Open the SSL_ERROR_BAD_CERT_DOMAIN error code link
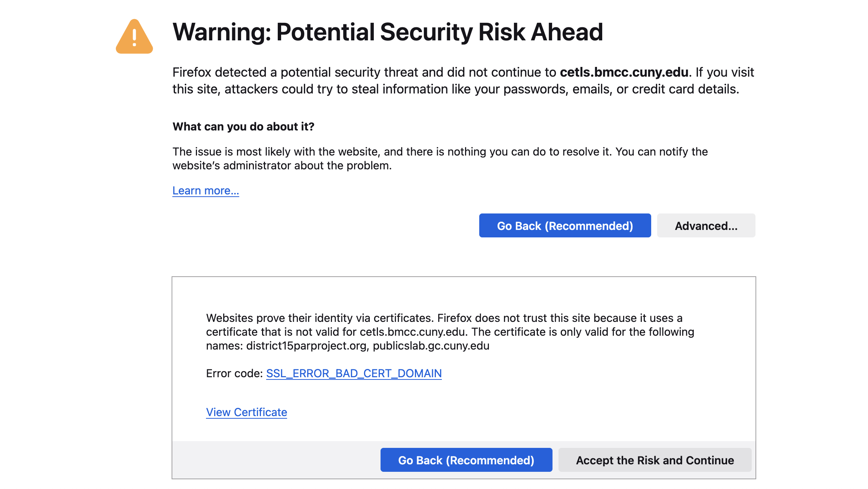The image size is (868, 489). point(354,373)
